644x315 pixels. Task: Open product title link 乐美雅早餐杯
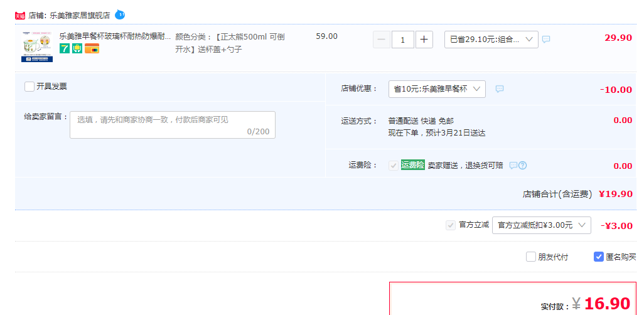point(115,36)
